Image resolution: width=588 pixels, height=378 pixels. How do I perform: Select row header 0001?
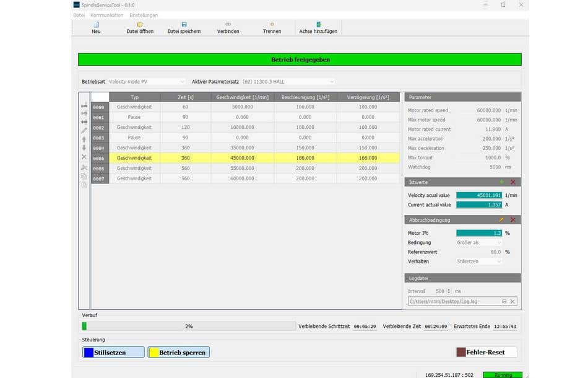[x=100, y=117]
